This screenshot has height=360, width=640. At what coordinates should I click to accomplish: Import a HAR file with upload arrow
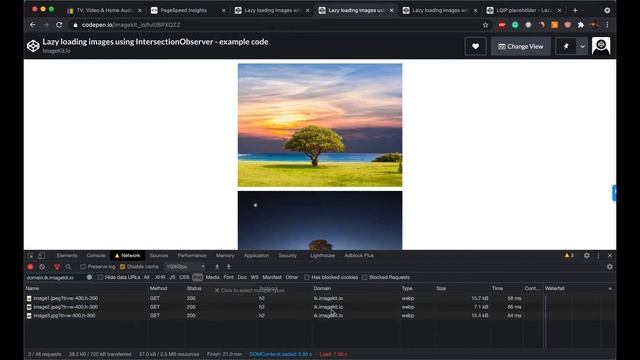(217, 267)
